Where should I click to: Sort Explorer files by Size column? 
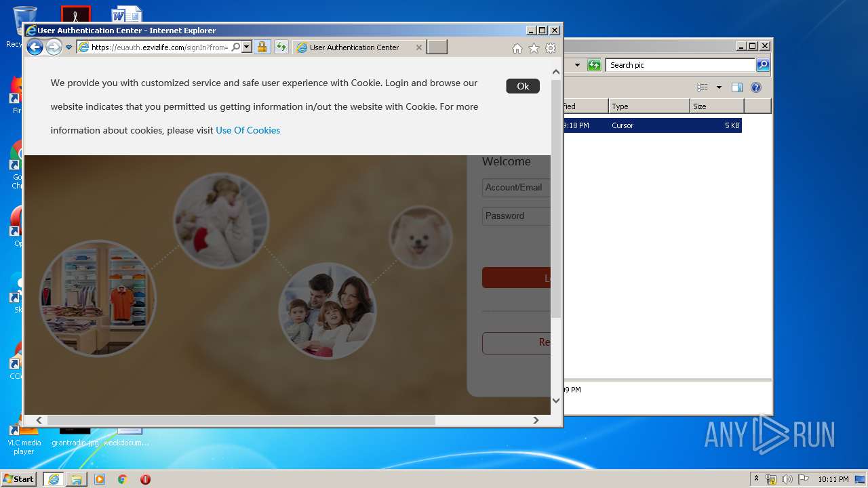pos(717,106)
